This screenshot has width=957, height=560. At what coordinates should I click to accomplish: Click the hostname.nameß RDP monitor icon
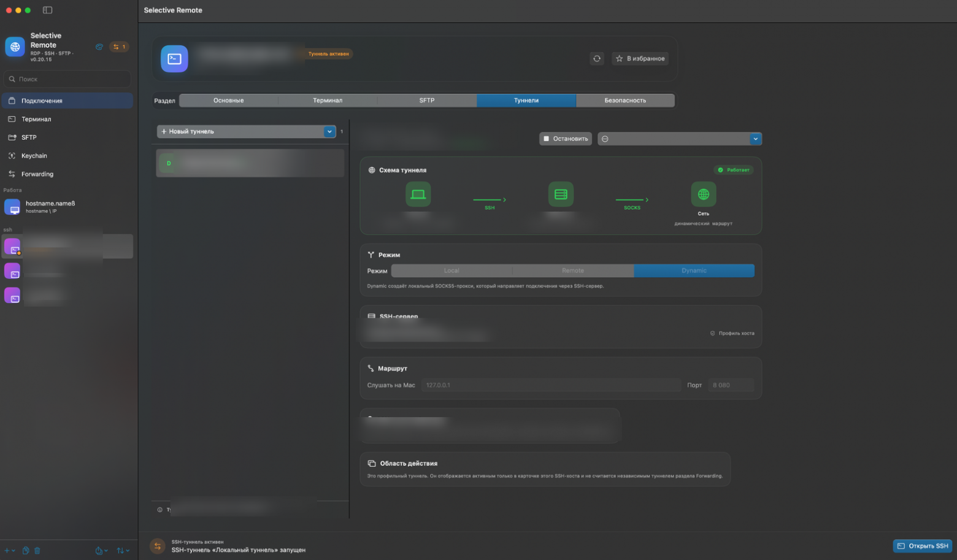coord(12,207)
